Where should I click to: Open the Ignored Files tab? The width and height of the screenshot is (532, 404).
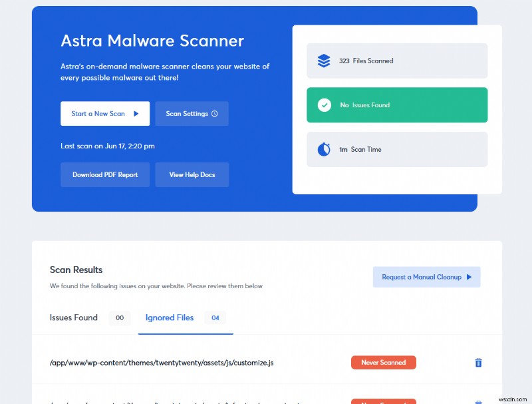(x=170, y=317)
